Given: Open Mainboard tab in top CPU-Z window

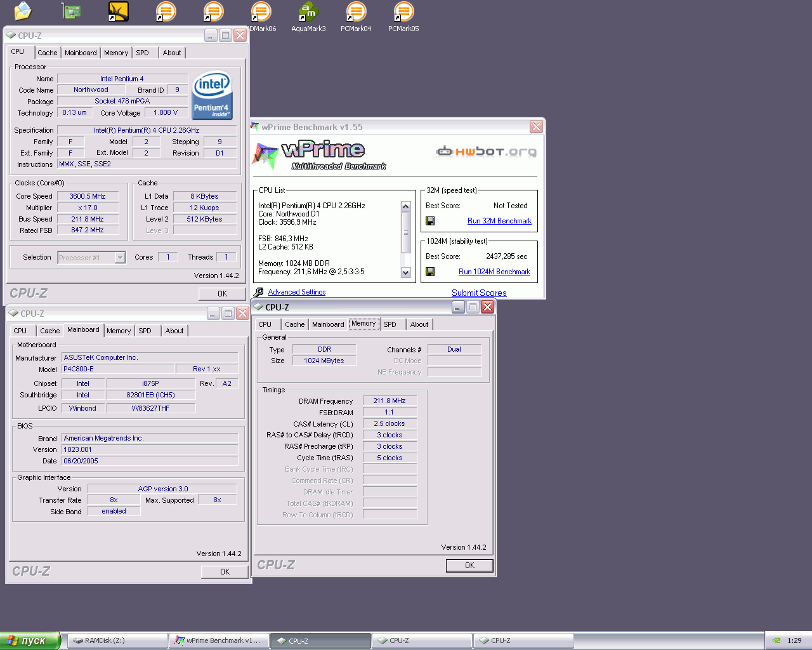Looking at the screenshot, I should [81, 53].
